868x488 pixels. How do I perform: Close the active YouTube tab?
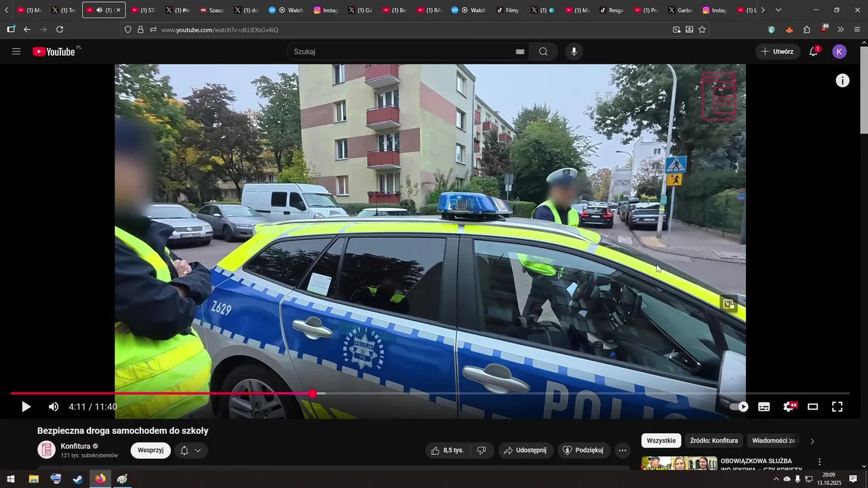click(x=119, y=10)
